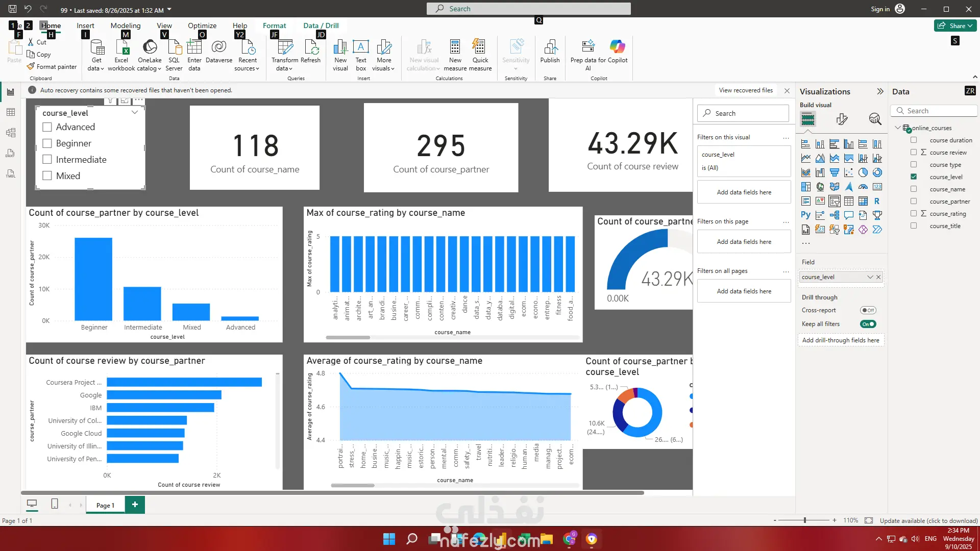Screen dimensions: 980x551
Task: Switch to Format visual pane icon
Action: tap(842, 119)
